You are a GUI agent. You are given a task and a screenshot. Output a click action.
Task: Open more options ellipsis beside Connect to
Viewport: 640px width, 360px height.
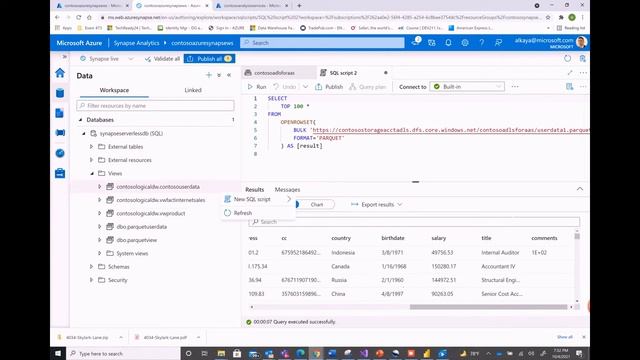click(515, 87)
